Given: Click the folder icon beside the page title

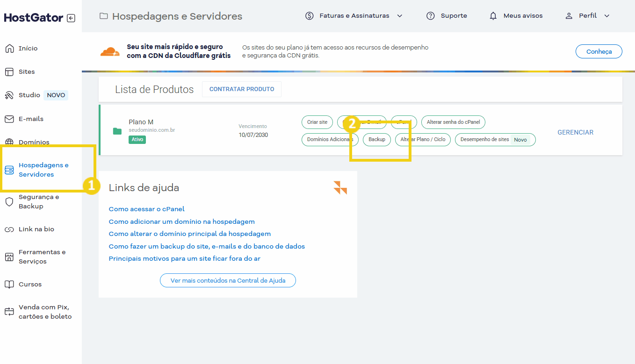Looking at the screenshot, I should 104,16.
